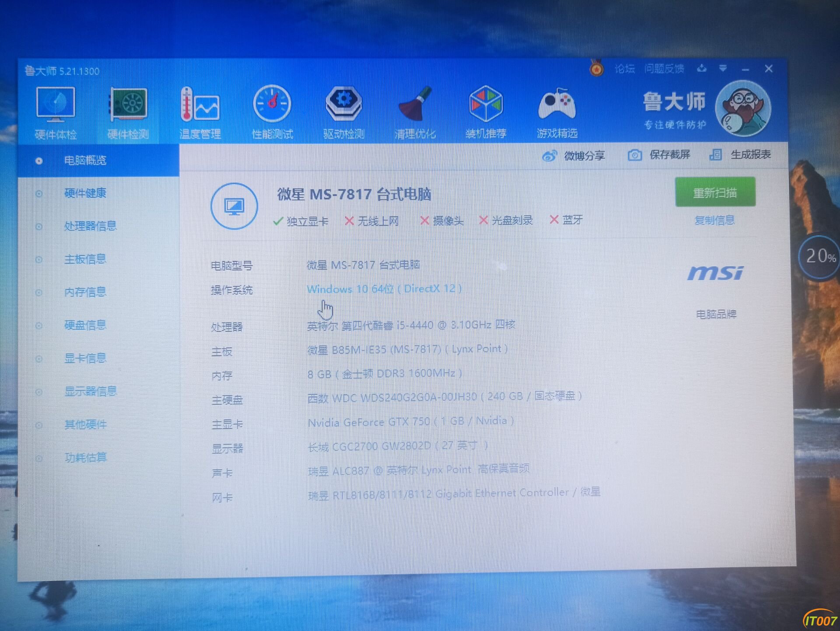Click the 长城 CGC2700 monitor line
Image resolution: width=840 pixels, height=631 pixels.
point(398,446)
